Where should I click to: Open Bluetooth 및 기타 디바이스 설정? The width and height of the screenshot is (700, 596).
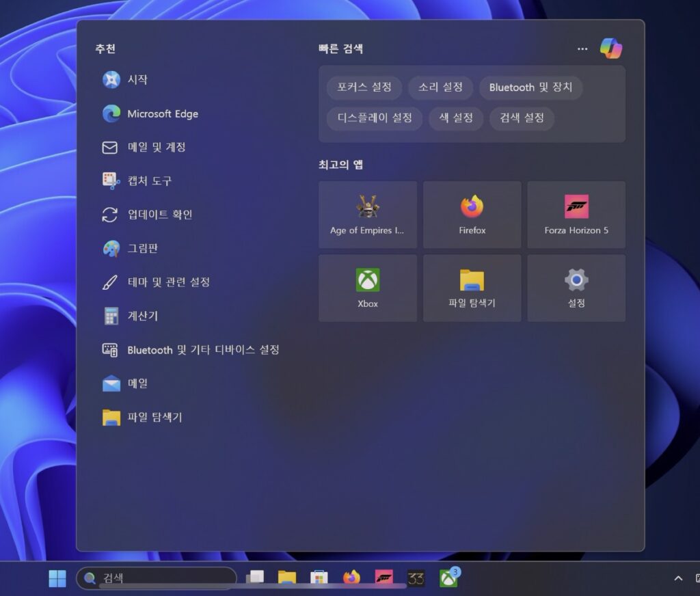[x=191, y=349]
